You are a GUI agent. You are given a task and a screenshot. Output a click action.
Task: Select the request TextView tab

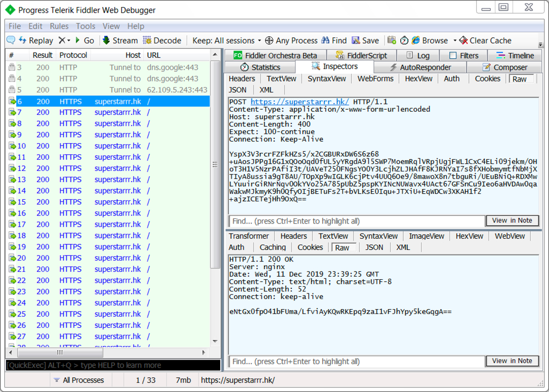(281, 79)
